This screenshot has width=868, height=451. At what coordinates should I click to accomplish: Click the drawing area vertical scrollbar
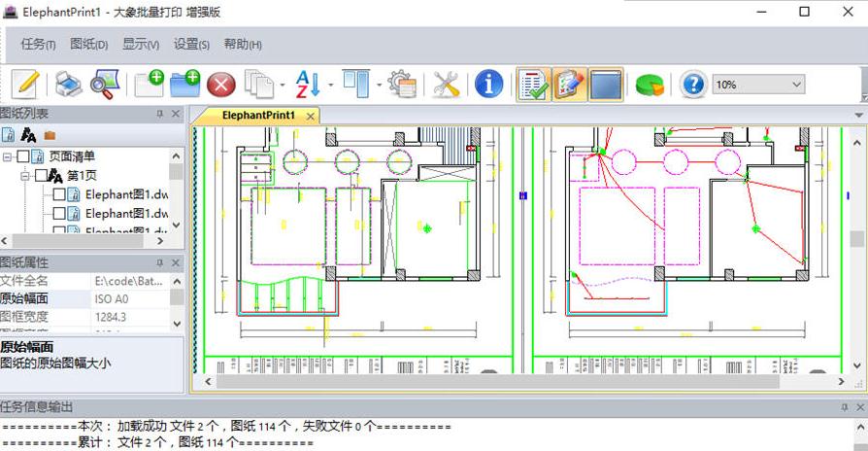point(856,238)
